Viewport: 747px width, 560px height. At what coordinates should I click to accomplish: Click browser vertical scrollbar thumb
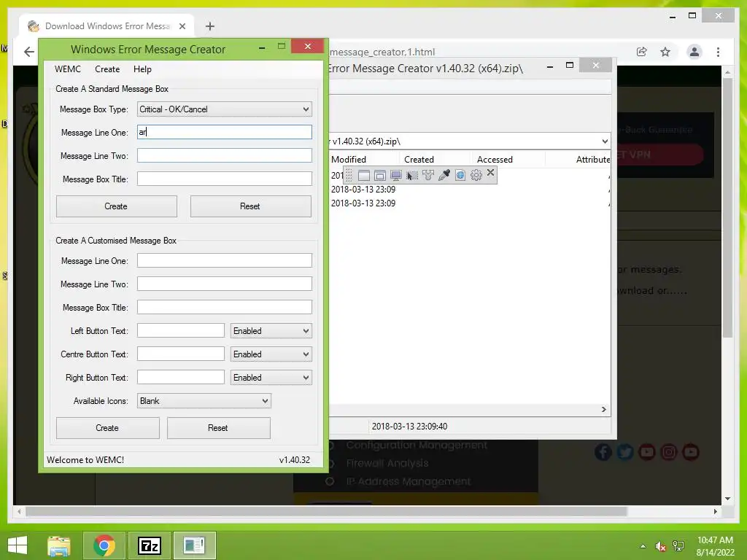727,208
